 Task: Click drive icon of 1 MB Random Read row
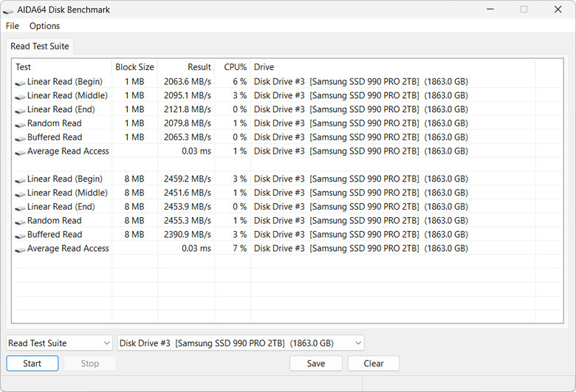[x=20, y=125]
